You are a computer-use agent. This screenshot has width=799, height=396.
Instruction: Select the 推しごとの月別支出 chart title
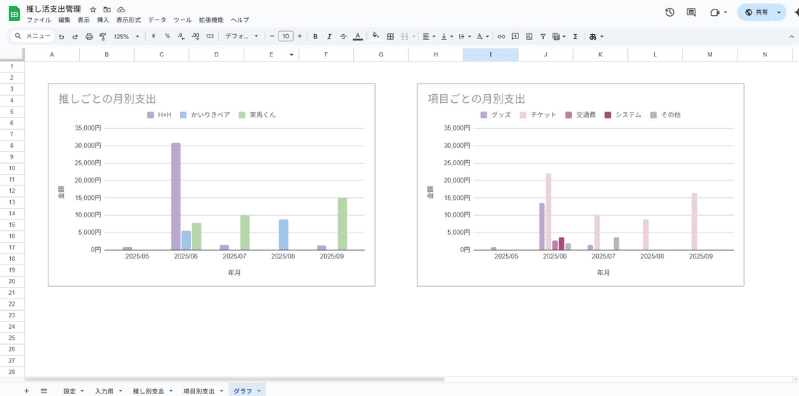(x=107, y=98)
